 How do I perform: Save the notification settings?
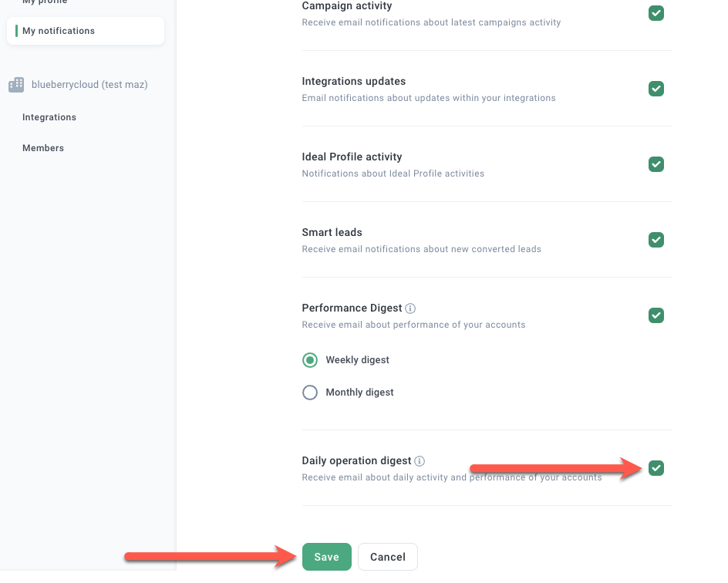click(326, 557)
